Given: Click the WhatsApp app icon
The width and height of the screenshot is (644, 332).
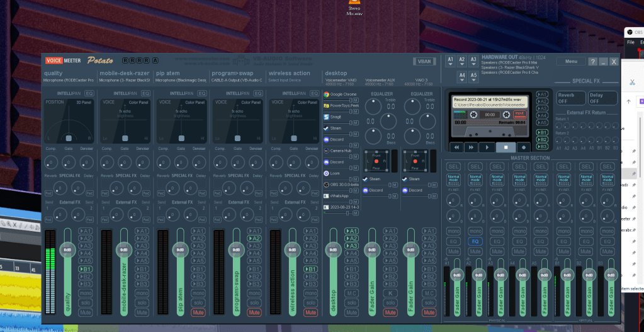Looking at the screenshot, I should click(x=326, y=196).
